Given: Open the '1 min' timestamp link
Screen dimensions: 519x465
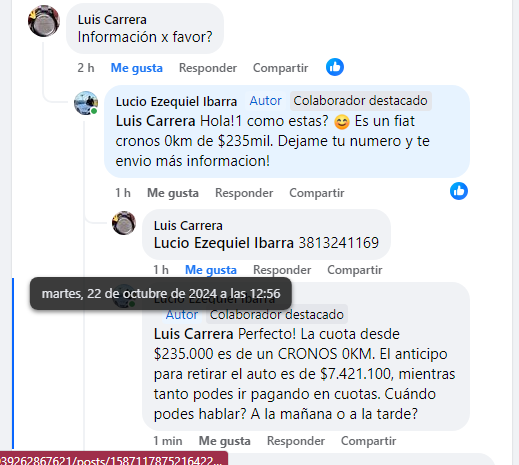Looking at the screenshot, I should tap(168, 441).
